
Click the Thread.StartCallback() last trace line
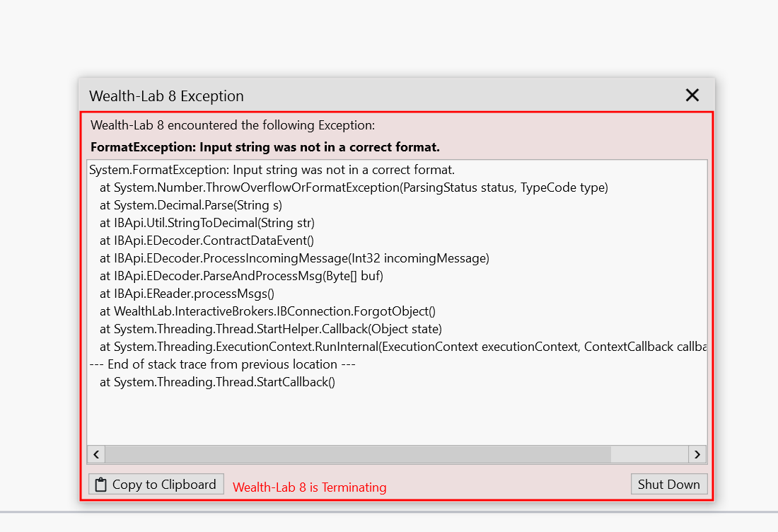217,382
